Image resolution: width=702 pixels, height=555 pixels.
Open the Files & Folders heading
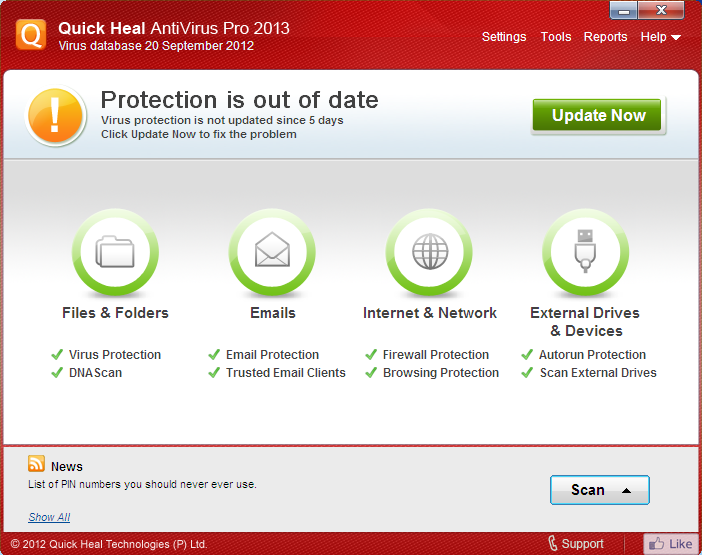(115, 313)
